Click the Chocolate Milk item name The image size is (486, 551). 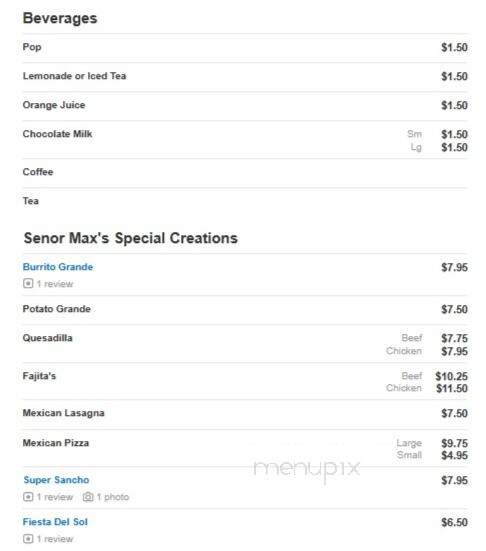[x=57, y=134]
